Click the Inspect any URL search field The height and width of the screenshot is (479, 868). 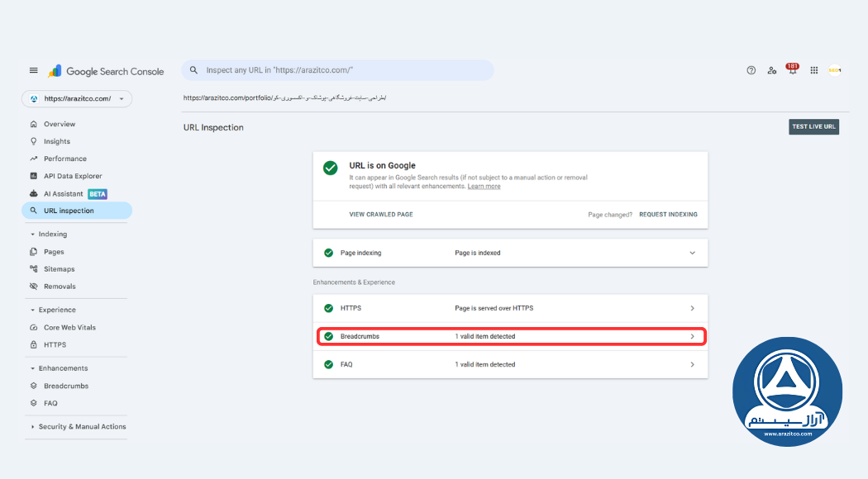pyautogui.click(x=337, y=70)
